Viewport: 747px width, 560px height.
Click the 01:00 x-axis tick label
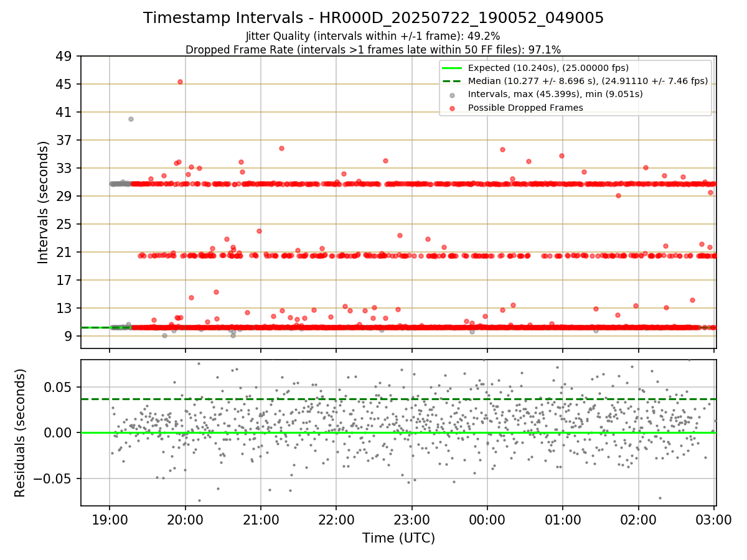(x=563, y=520)
